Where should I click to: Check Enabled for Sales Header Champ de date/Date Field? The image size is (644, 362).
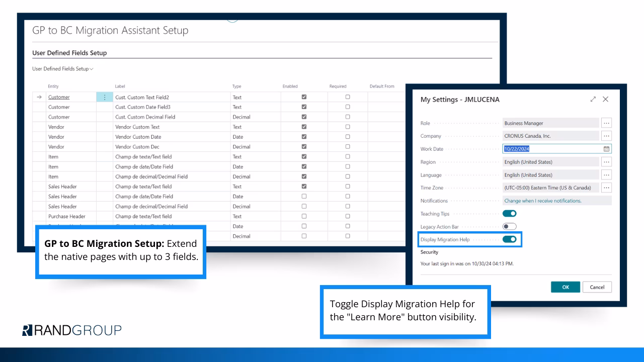(304, 197)
